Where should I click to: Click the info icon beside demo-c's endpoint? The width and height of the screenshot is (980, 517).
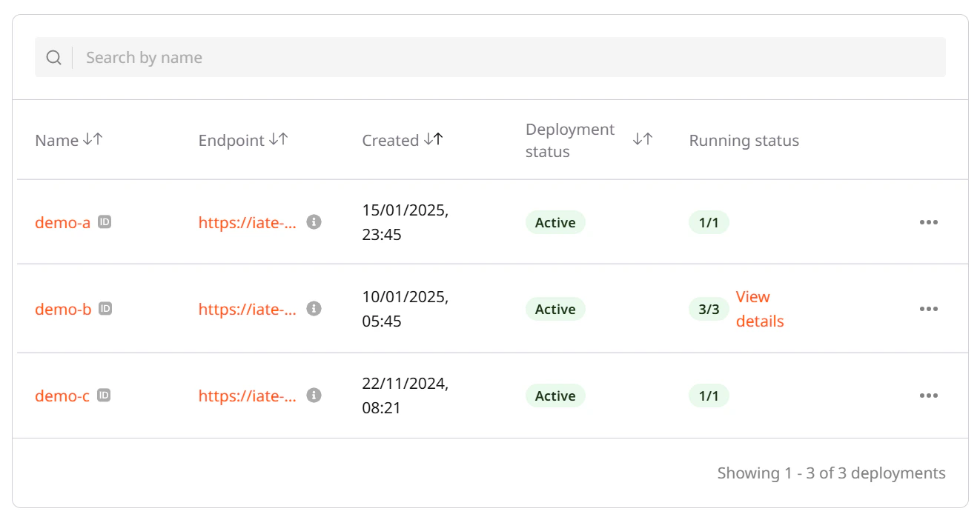point(313,396)
